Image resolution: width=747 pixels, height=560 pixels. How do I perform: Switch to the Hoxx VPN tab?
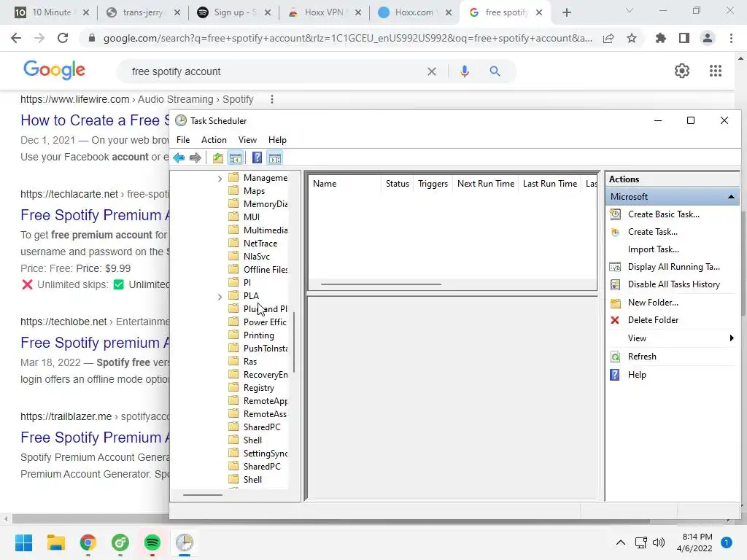pos(323,12)
